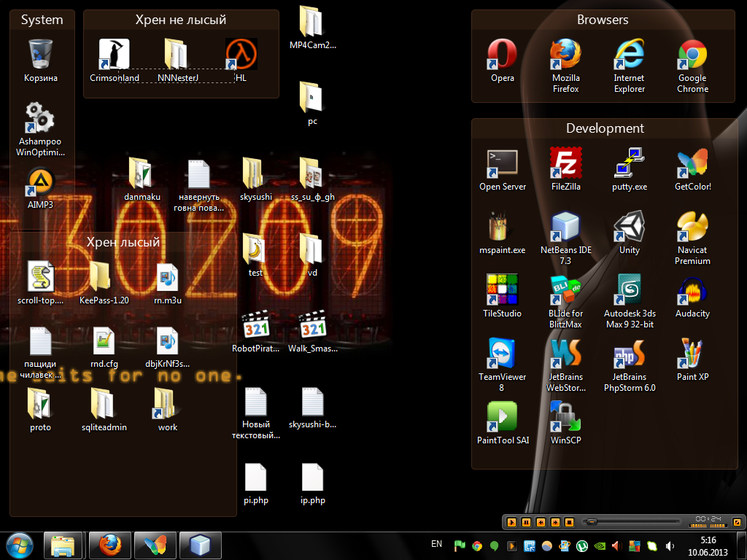Start TeamViewer 8 from the desktop

tap(502, 354)
